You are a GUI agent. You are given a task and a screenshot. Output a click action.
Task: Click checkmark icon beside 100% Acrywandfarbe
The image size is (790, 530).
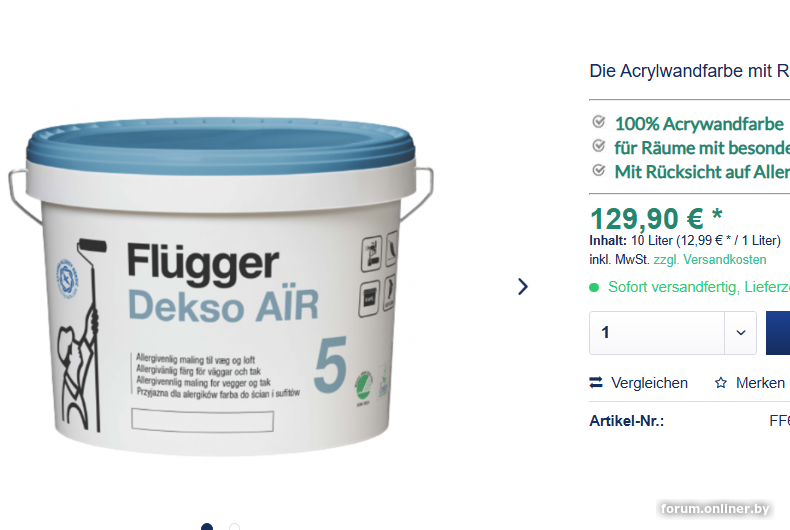(599, 122)
